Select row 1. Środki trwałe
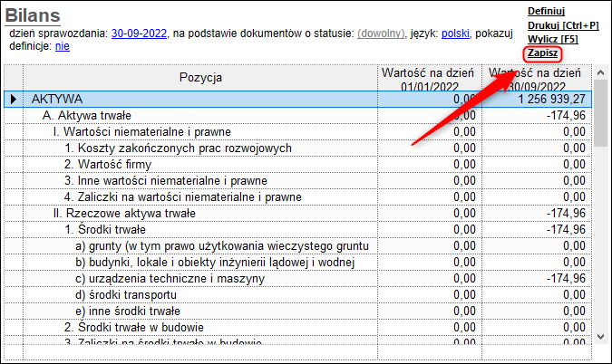Viewport: 612px width, 364px height. coord(297,230)
